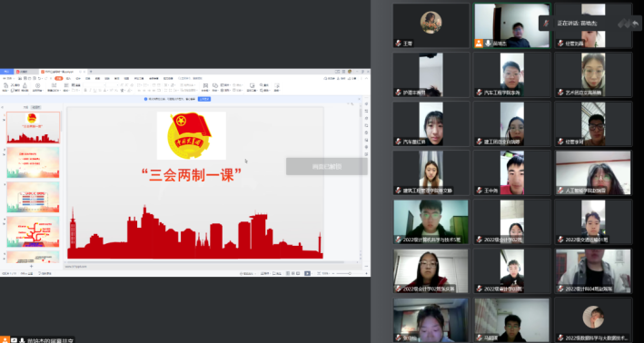Click muted mic on 2022级交通运输01班 tile
The height and width of the screenshot is (343, 644).
560,240
